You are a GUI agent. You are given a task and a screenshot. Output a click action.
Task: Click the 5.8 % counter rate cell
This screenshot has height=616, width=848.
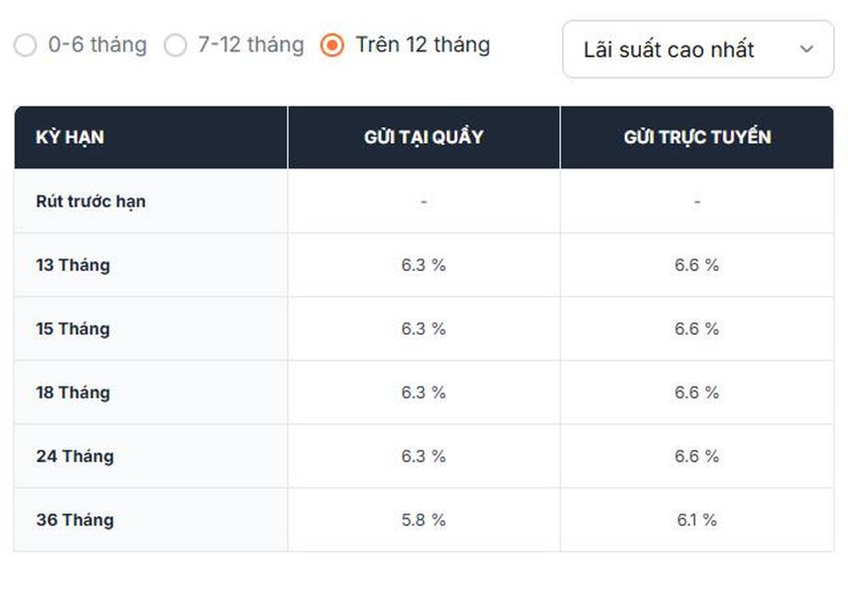(x=423, y=519)
